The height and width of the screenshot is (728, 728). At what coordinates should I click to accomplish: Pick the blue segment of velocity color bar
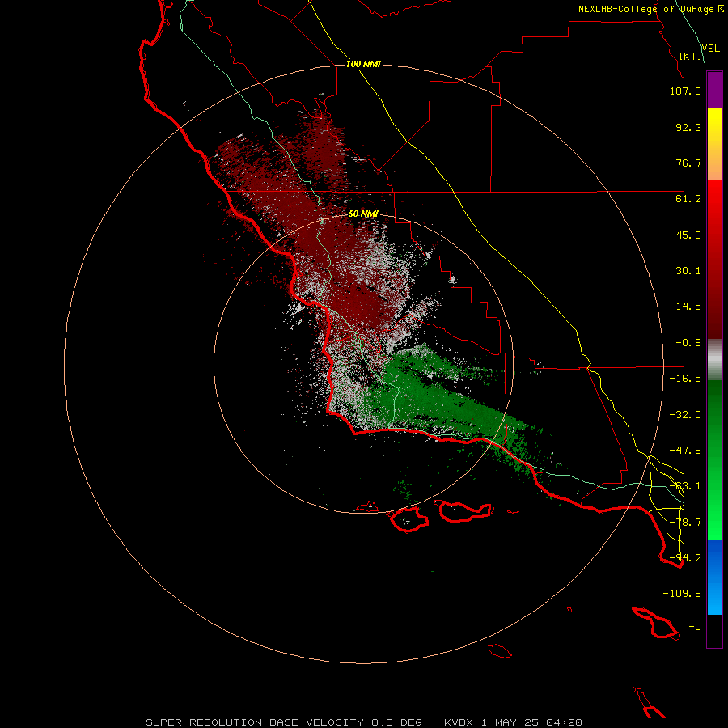coord(714,577)
